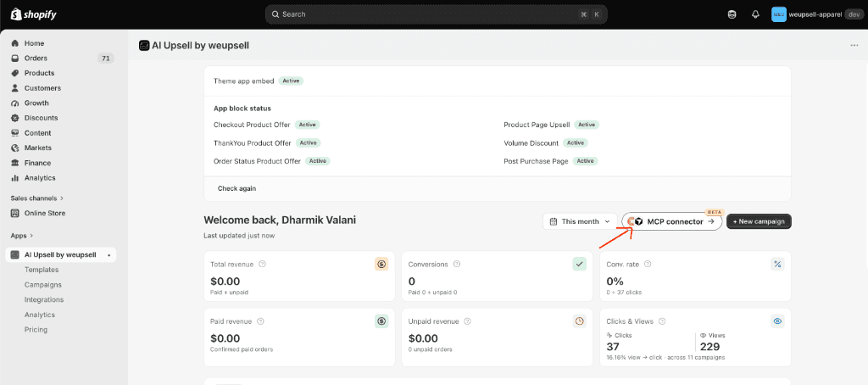
Task: Click the Discounts badge icon
Action: pos(15,118)
